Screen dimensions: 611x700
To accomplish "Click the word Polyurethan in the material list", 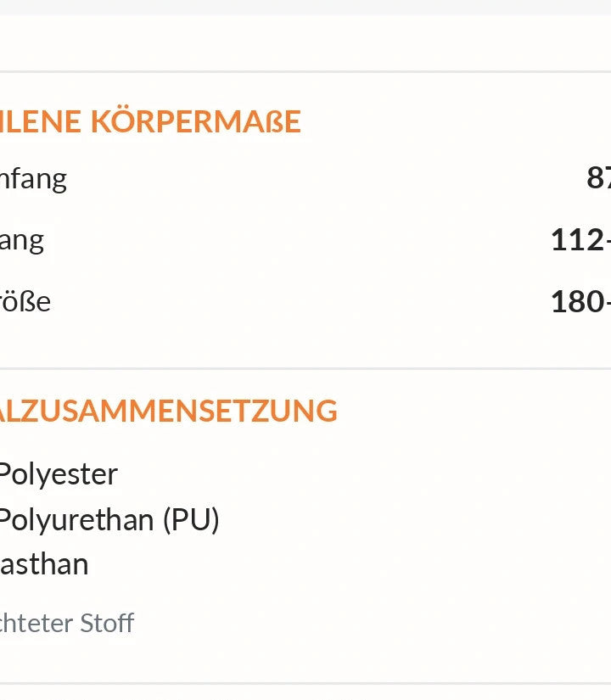I will tap(77, 520).
